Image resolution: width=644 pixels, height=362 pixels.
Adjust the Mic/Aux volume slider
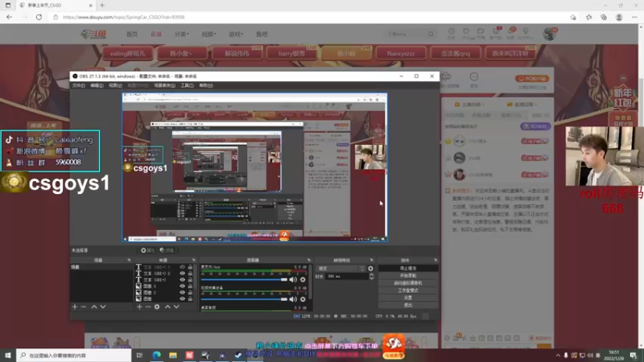point(245,279)
